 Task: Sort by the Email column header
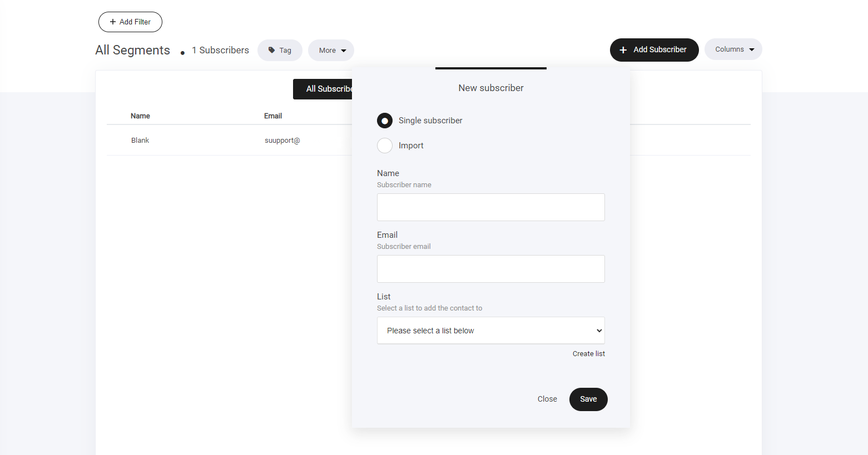pos(273,116)
